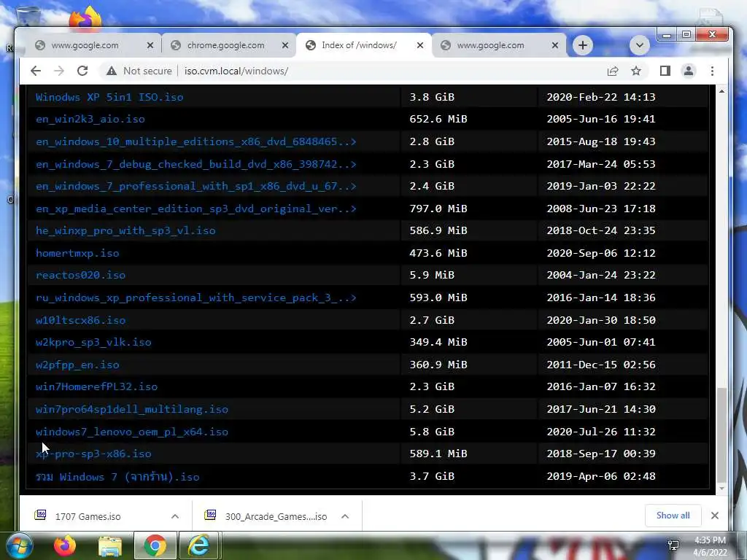The image size is (747, 560).
Task: Click the forward navigation arrow
Action: 59,71
